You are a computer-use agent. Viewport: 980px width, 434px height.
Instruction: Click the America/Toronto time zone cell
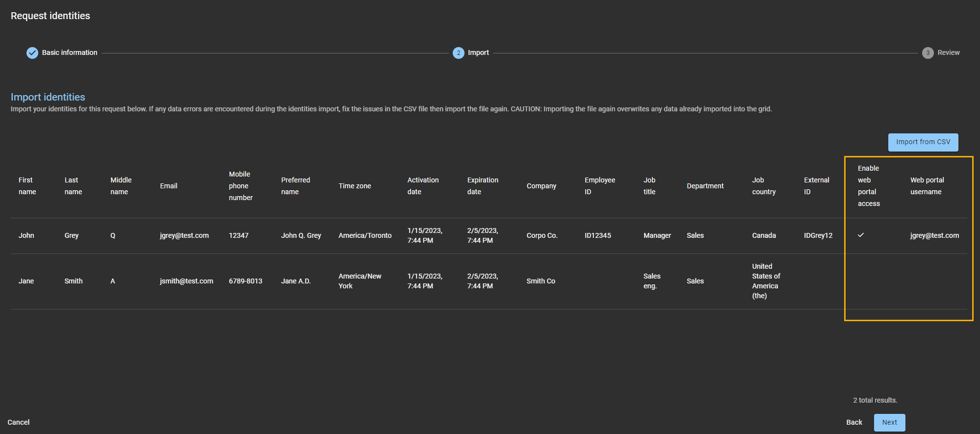[365, 235]
